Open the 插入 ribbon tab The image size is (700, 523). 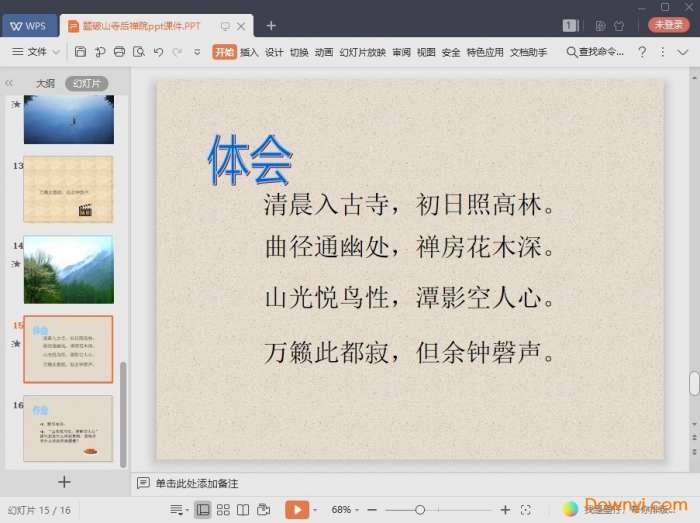pyautogui.click(x=249, y=52)
